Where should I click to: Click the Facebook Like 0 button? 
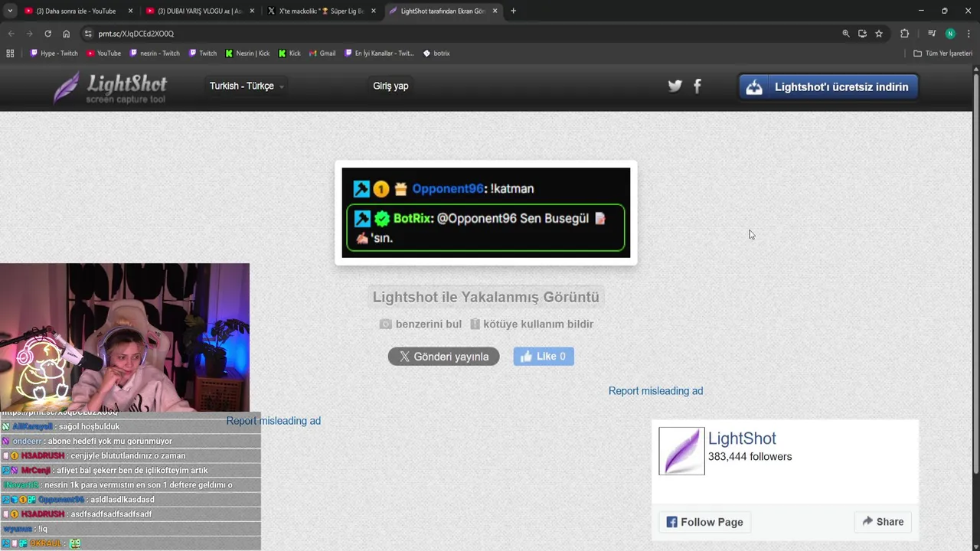coord(544,357)
